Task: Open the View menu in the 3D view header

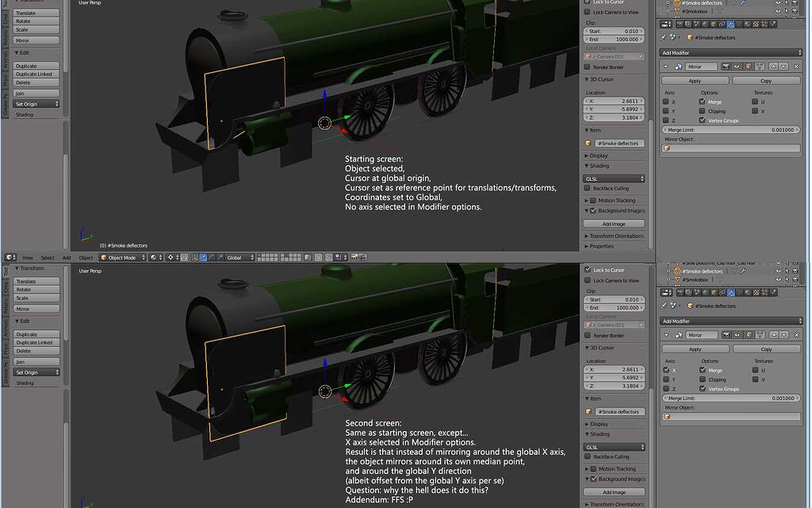Action: coord(28,258)
